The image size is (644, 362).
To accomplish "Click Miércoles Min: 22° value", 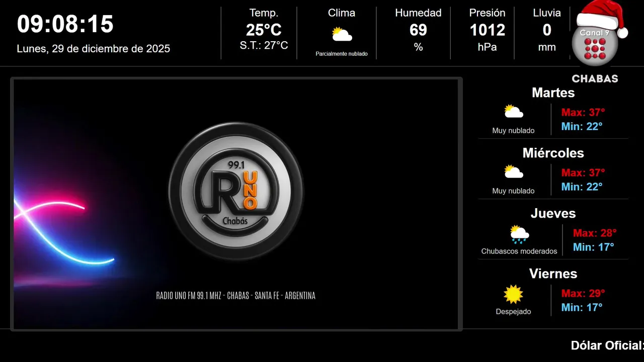I will [x=582, y=187].
